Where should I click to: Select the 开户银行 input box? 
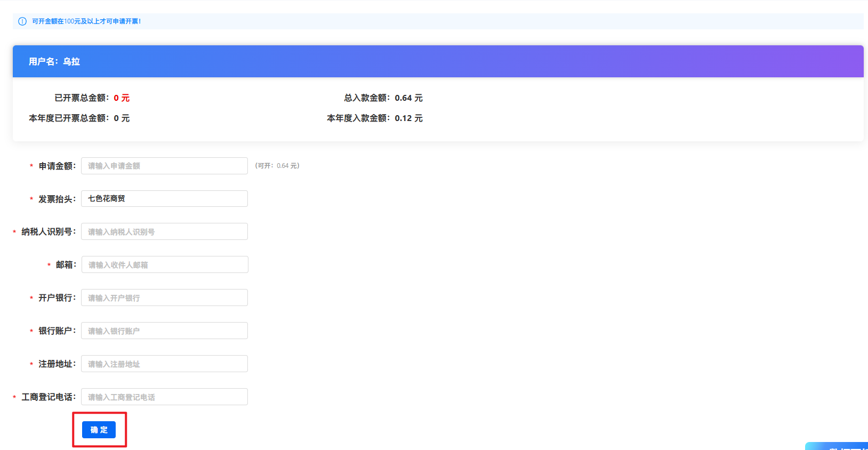[164, 298]
